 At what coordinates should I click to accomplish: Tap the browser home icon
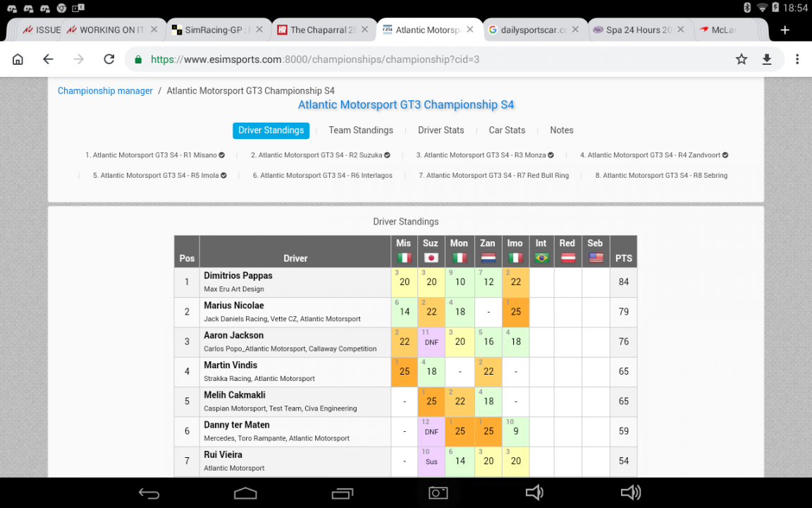tap(18, 59)
